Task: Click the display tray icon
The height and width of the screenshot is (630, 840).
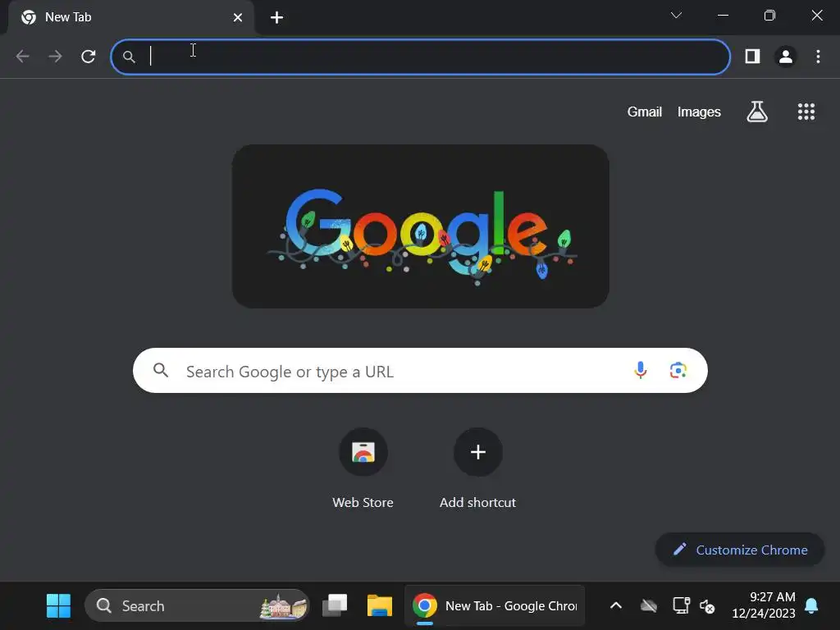Action: pyautogui.click(x=681, y=606)
